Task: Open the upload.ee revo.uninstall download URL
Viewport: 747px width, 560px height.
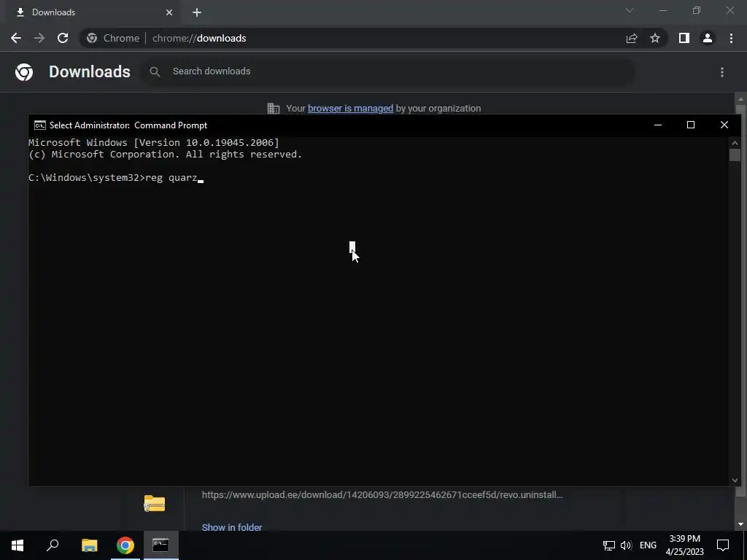Action: [x=382, y=495]
